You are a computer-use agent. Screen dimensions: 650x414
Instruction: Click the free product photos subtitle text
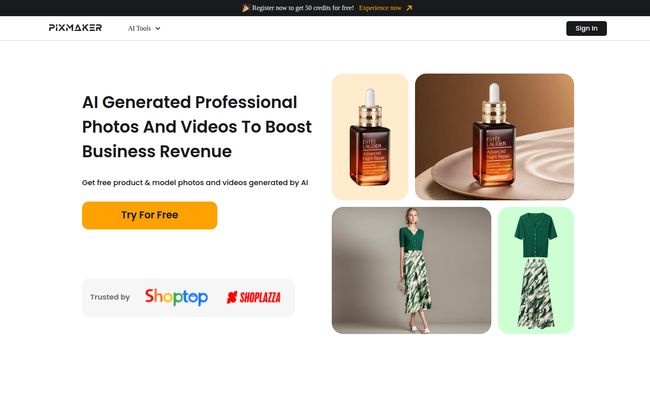tap(195, 182)
